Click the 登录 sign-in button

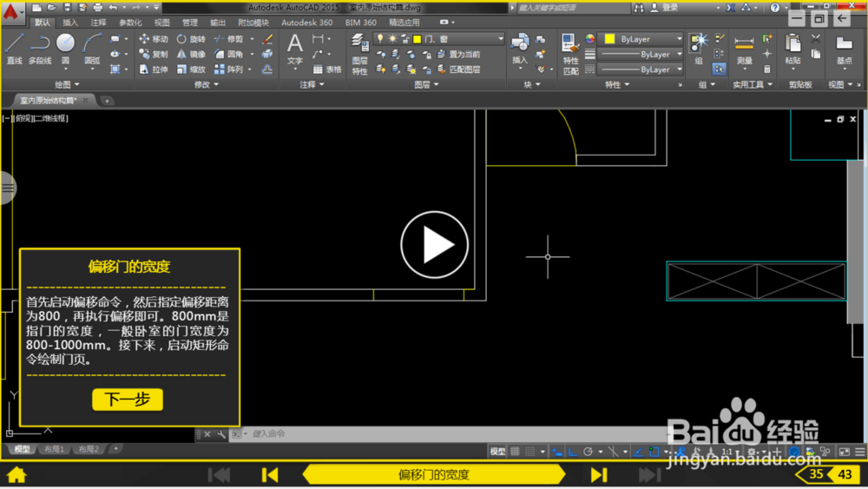point(664,7)
